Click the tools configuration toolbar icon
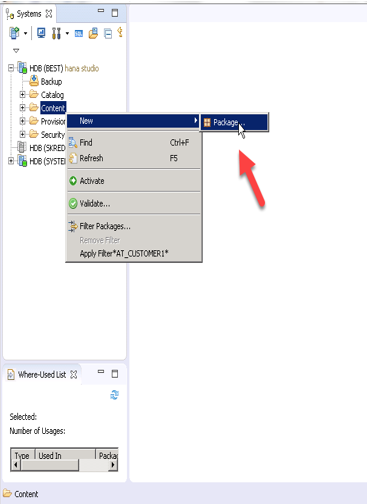 click(56, 33)
